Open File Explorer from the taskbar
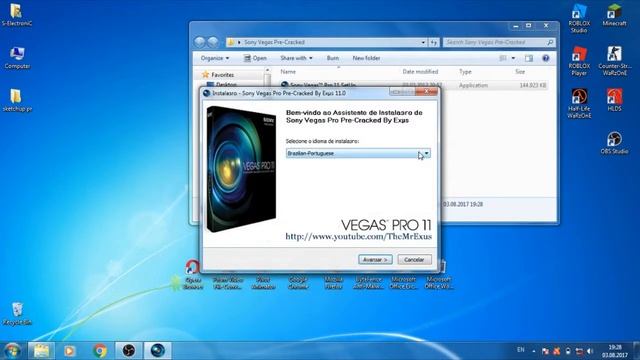Screen dimensions: 640x360 (x=41, y=351)
